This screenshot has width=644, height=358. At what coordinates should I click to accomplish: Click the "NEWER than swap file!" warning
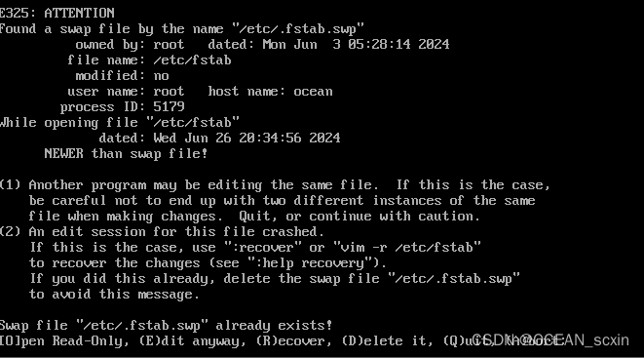[x=126, y=154]
